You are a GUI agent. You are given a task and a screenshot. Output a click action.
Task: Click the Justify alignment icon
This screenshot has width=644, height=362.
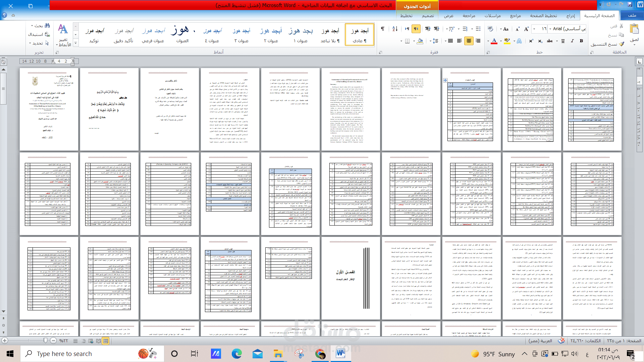click(450, 41)
